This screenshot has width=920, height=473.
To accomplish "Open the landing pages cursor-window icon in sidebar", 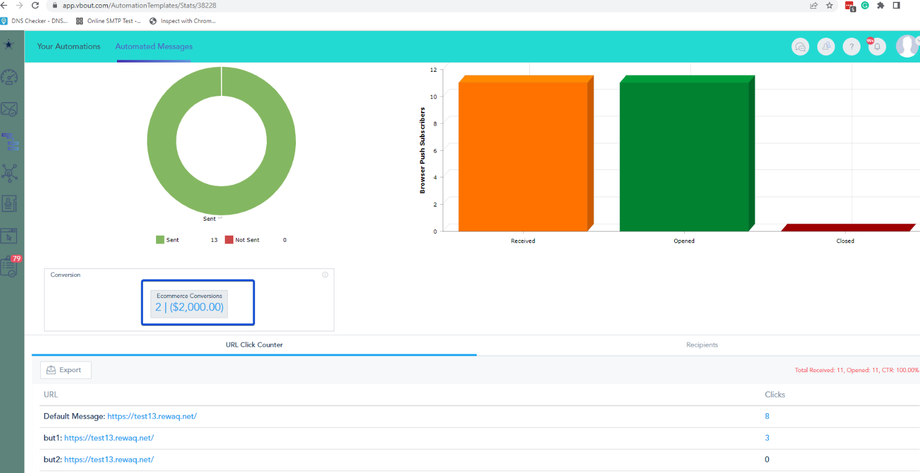I will (10, 236).
